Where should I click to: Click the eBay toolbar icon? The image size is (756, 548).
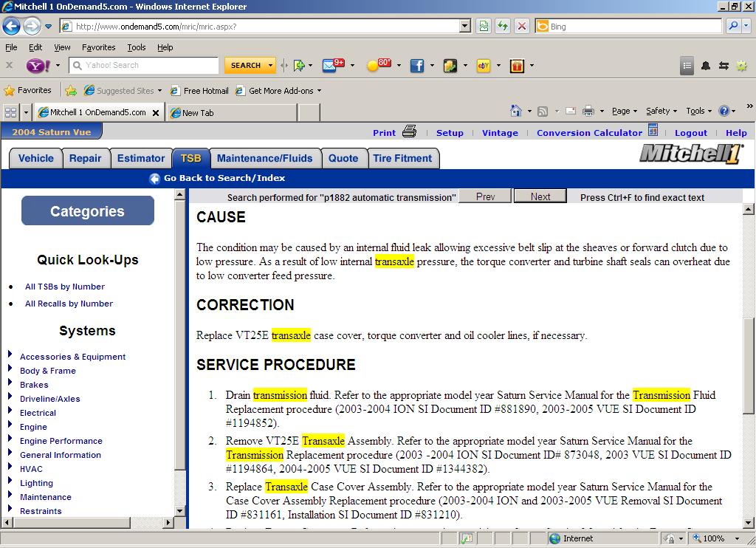(483, 66)
